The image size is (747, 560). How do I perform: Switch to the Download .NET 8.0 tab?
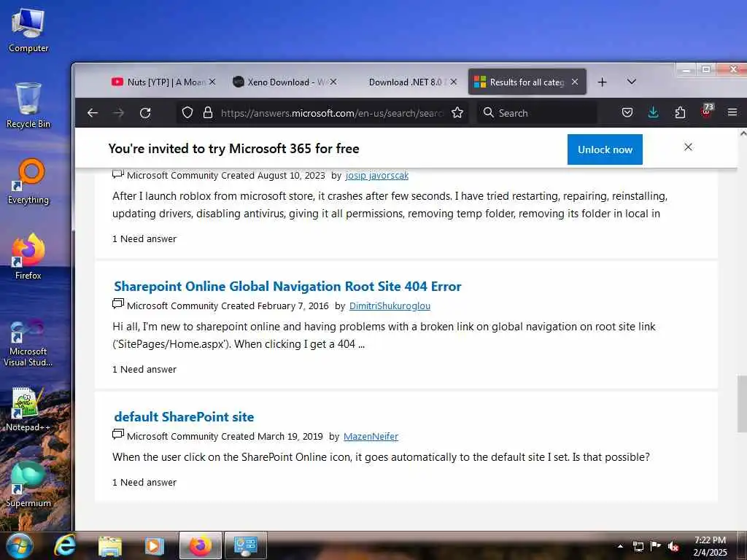(x=405, y=82)
